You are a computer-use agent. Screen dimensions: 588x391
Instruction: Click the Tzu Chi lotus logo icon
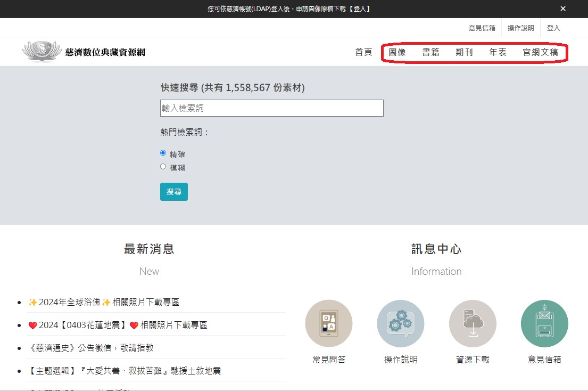point(42,51)
